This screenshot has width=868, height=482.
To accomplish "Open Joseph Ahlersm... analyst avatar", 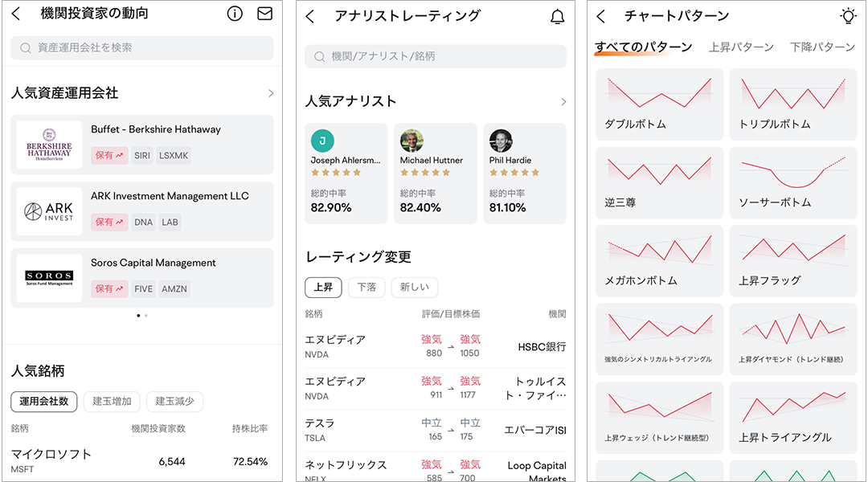I will [323, 141].
